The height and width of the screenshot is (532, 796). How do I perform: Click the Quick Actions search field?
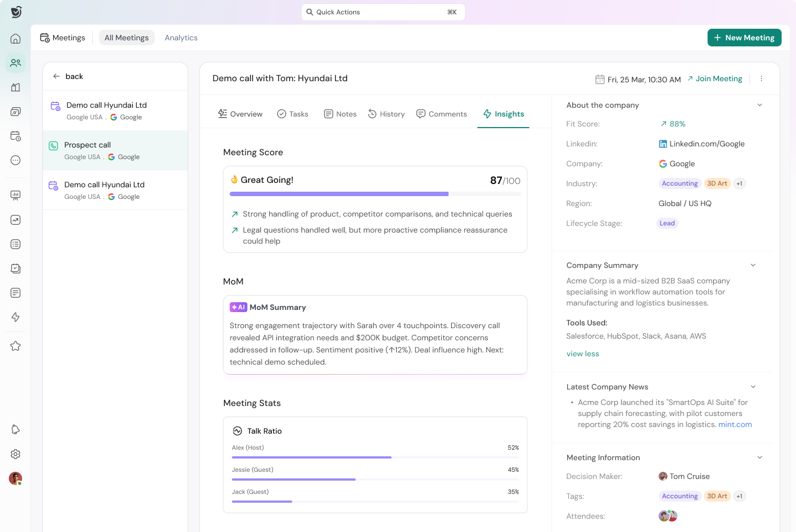(x=383, y=12)
